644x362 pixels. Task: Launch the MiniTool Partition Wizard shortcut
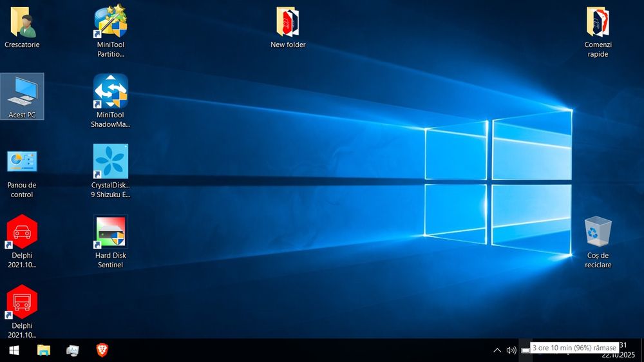click(x=111, y=31)
